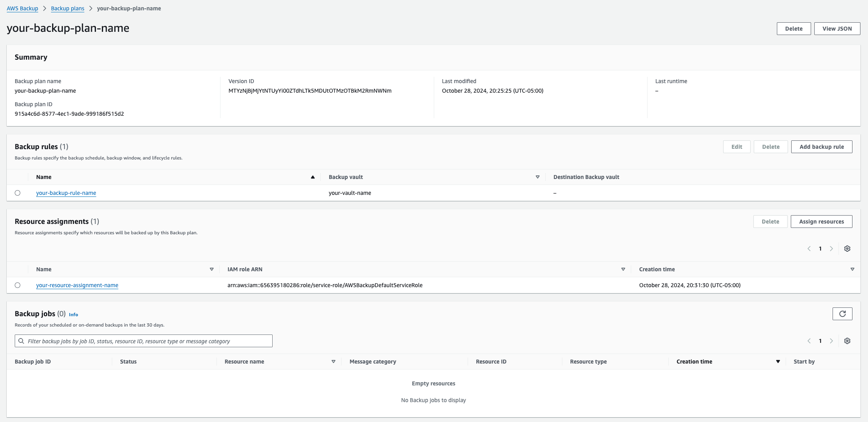This screenshot has width=868, height=422.
Task: Sort by IAM role ARN column arrow
Action: coord(623,269)
